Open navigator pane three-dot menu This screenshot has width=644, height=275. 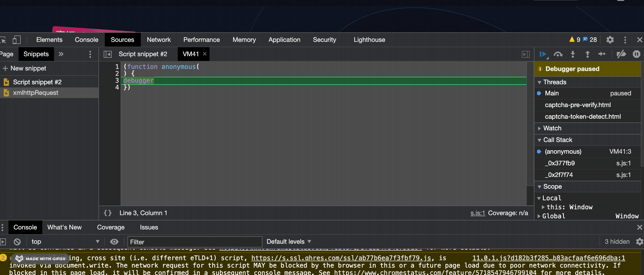click(90, 54)
